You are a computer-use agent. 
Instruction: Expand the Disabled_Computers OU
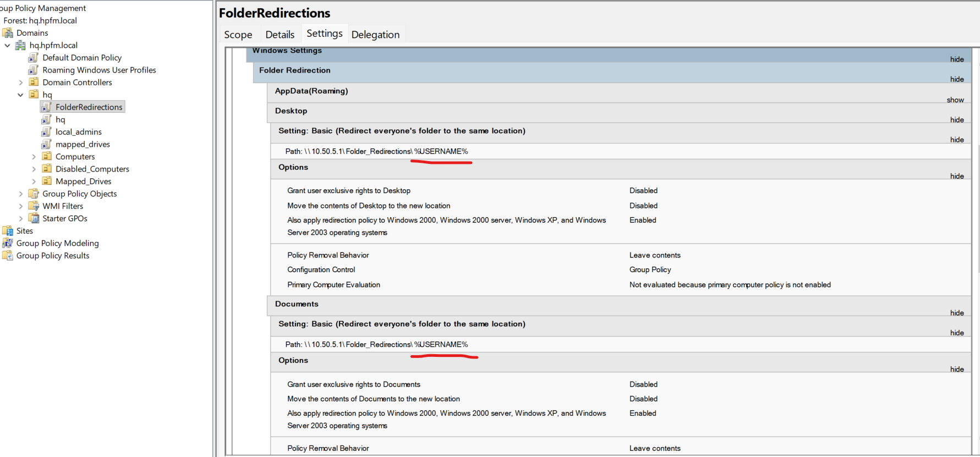pos(34,169)
